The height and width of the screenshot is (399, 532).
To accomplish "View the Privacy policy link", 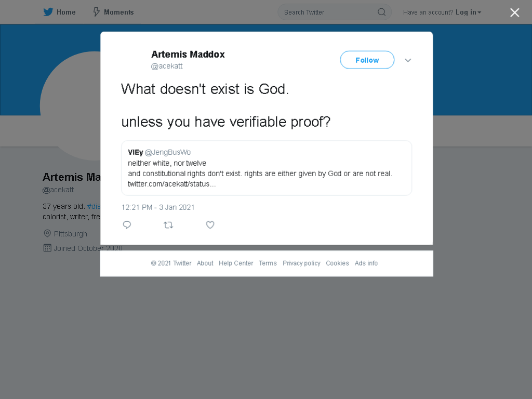I will [301, 263].
